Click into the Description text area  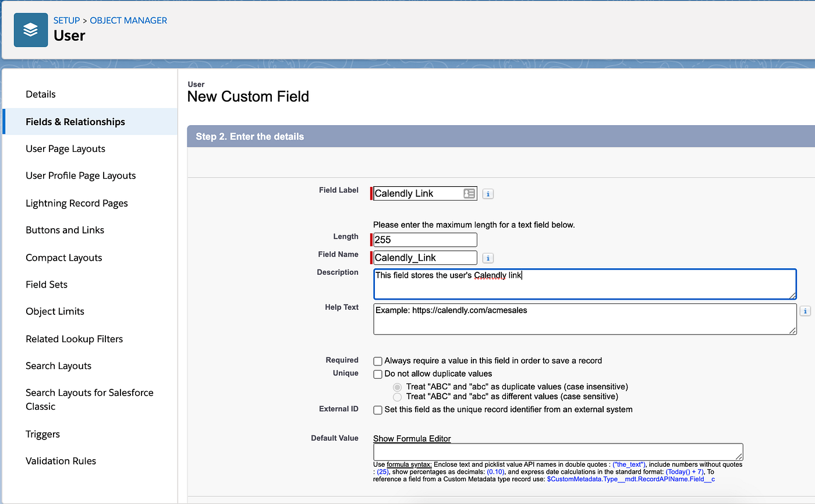pos(584,284)
